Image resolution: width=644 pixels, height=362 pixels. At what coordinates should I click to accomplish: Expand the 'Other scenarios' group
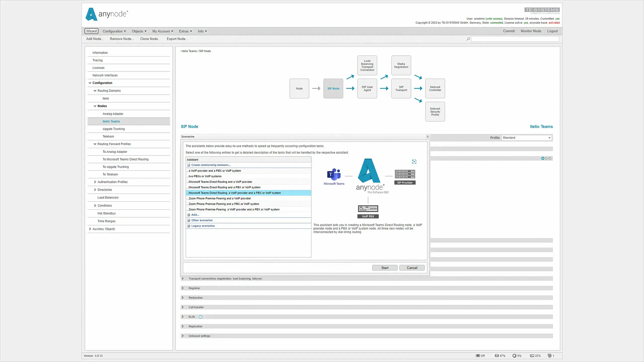[x=188, y=220]
